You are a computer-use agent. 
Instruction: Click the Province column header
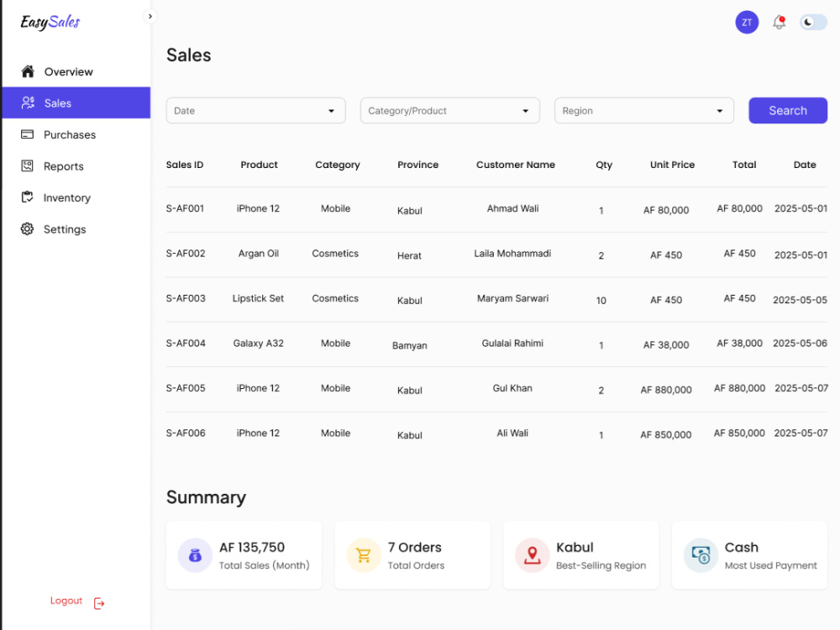point(417,165)
